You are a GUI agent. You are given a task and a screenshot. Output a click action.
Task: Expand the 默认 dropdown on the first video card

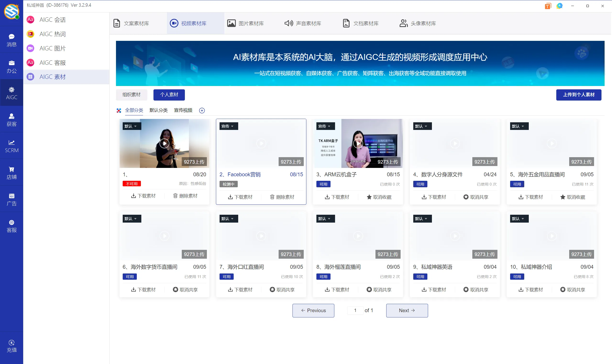pyautogui.click(x=132, y=126)
